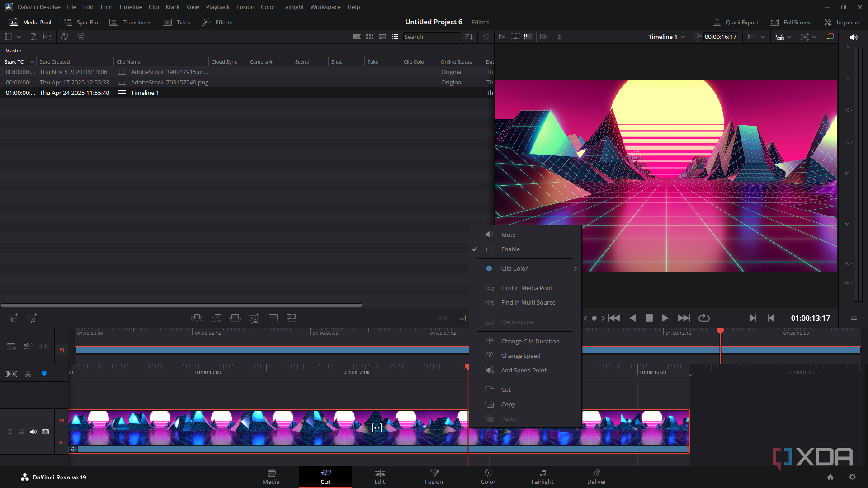The image size is (868, 488).
Task: Toggle loop playback icon
Action: coord(704,318)
